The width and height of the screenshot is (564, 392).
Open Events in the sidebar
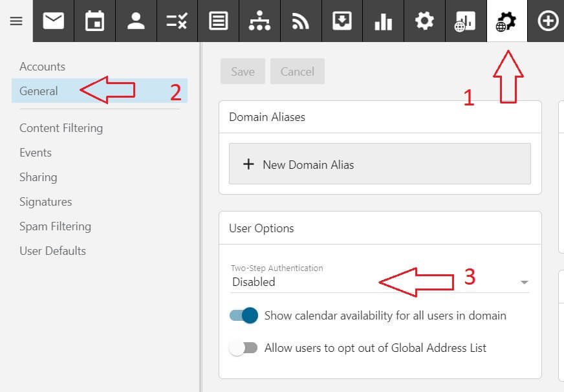pyautogui.click(x=36, y=153)
